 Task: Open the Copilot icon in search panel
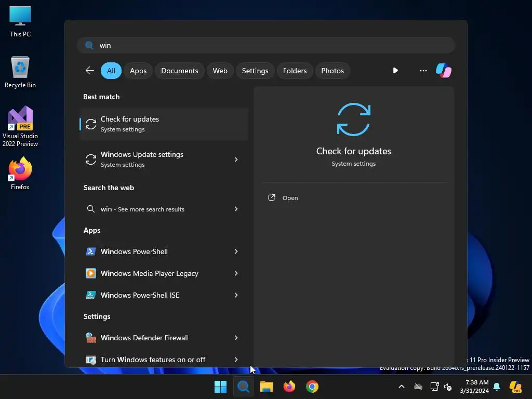pyautogui.click(x=444, y=71)
